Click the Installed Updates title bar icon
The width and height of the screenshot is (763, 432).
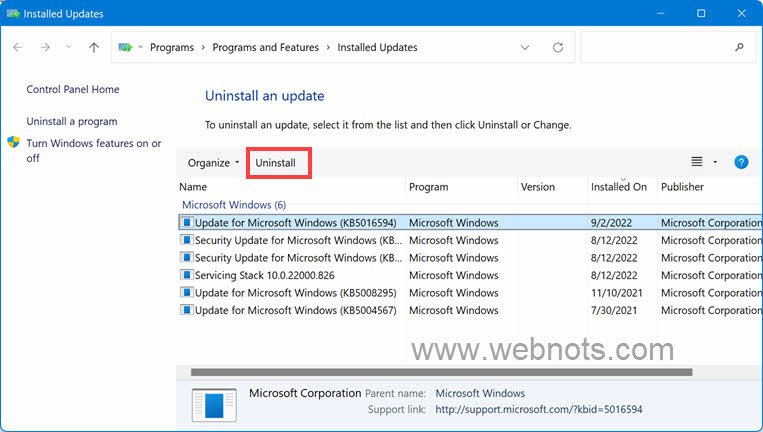coord(13,13)
